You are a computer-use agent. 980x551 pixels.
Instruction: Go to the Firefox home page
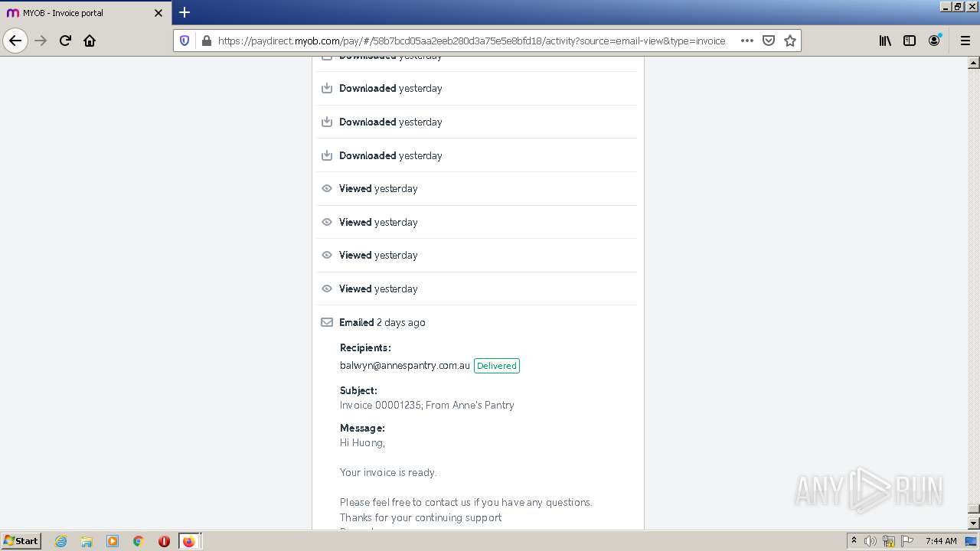pos(90,41)
